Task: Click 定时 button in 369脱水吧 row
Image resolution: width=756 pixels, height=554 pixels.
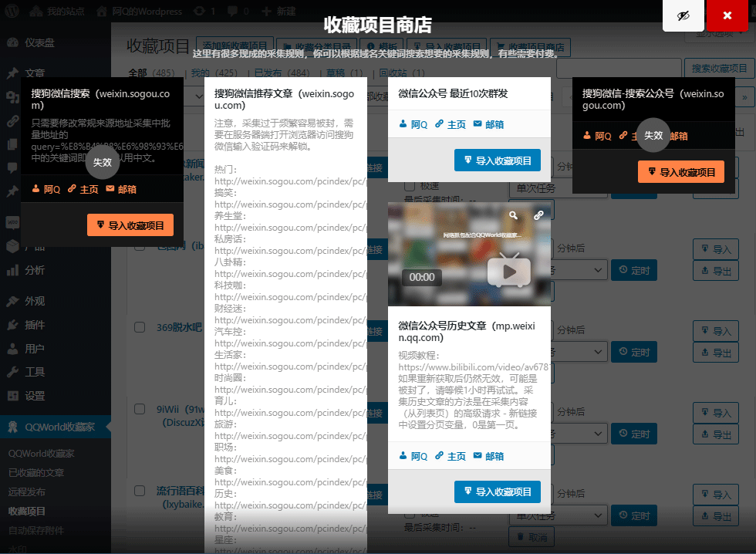Action: (x=634, y=352)
